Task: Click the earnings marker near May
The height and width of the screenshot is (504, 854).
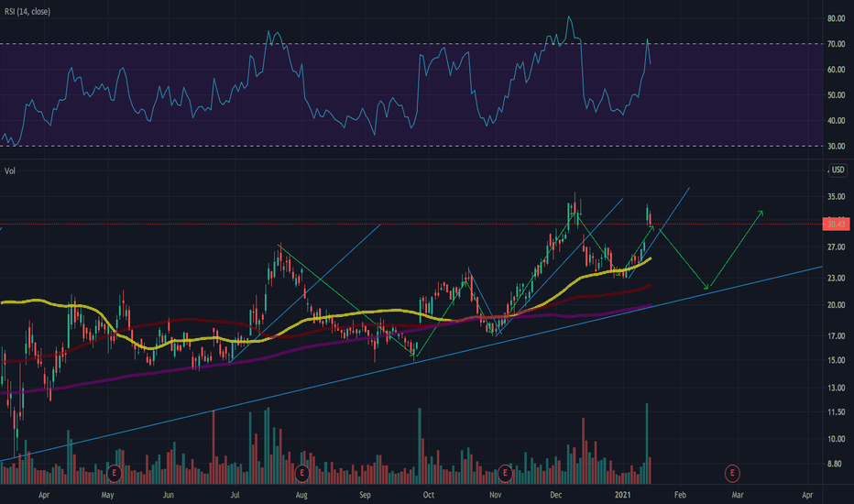Action: (114, 473)
